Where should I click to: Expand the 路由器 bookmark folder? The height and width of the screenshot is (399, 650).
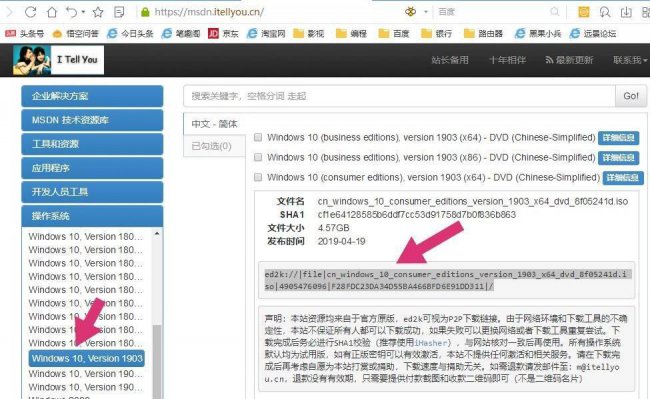tap(483, 34)
